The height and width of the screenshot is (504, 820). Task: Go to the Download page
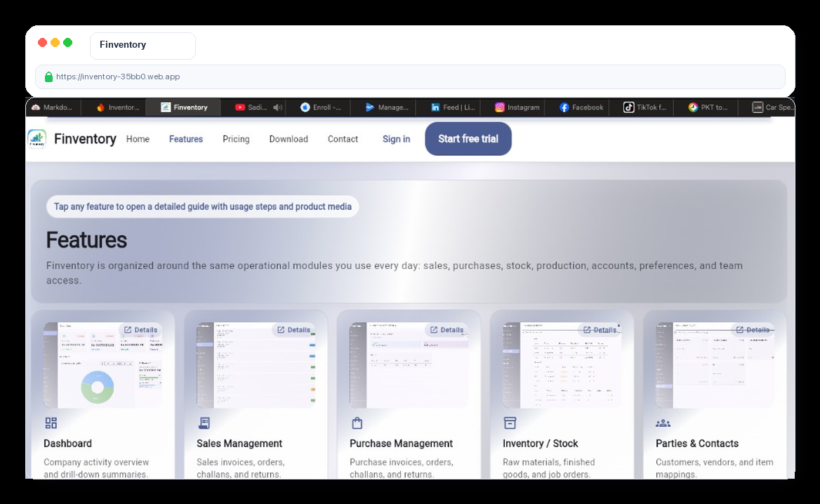click(289, 139)
